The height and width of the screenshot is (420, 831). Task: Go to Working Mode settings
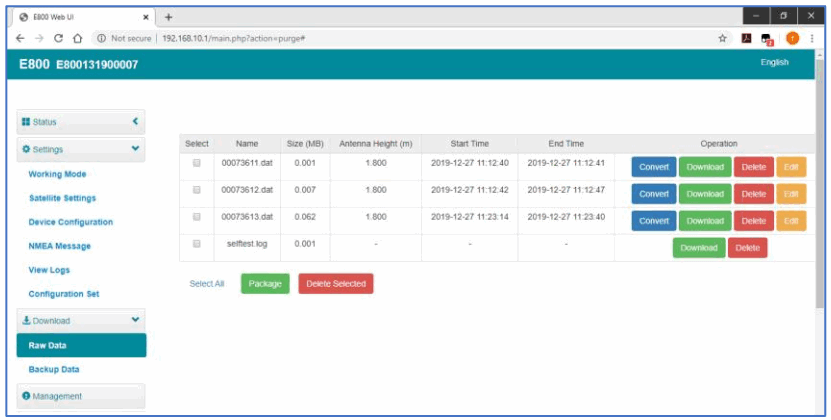click(57, 174)
